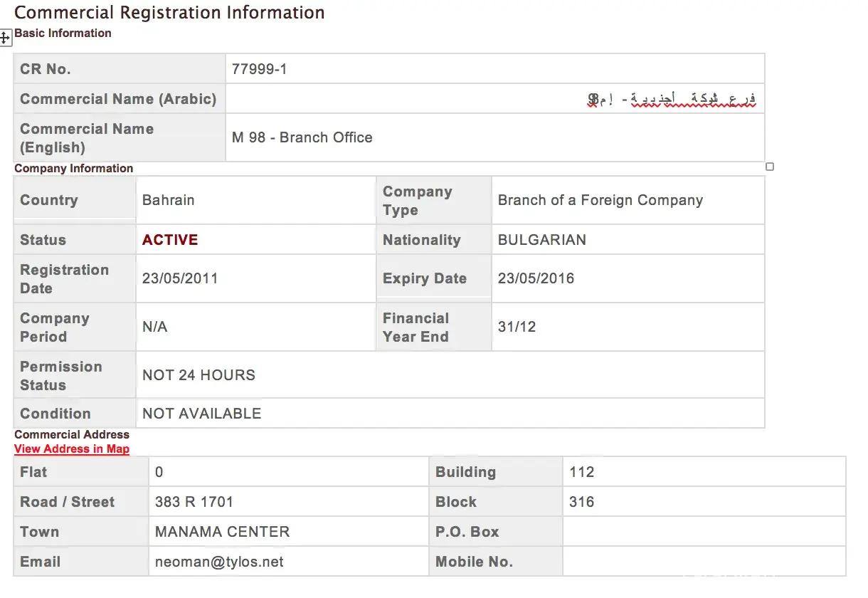The width and height of the screenshot is (868, 598).
Task: Click the Bahrain country value cell
Action: pos(169,200)
